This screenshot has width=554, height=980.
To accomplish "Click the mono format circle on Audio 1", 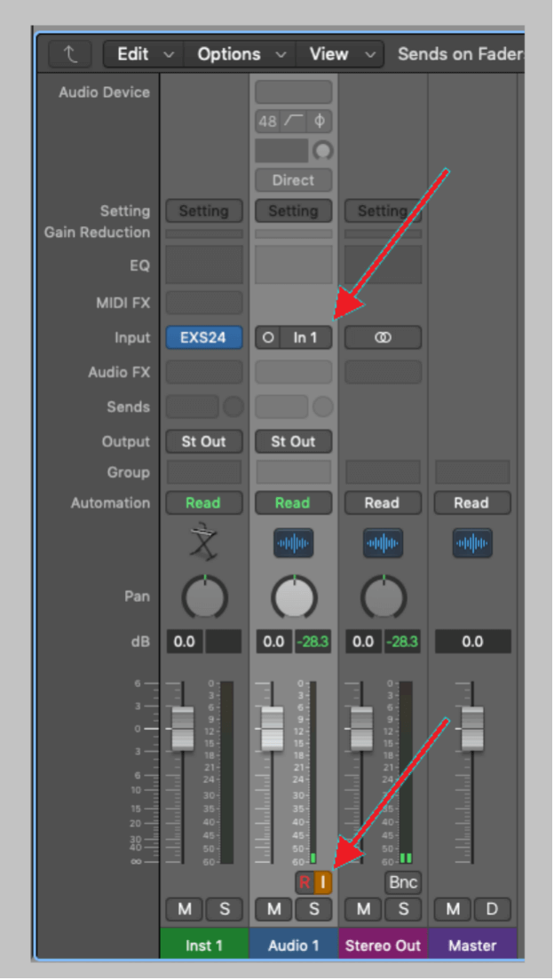I will click(268, 338).
